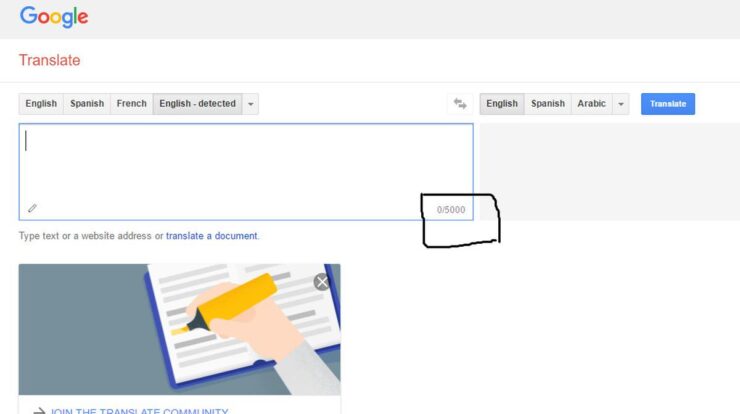Click the 0/5000 character counter
The height and width of the screenshot is (414, 740).
pyautogui.click(x=451, y=210)
